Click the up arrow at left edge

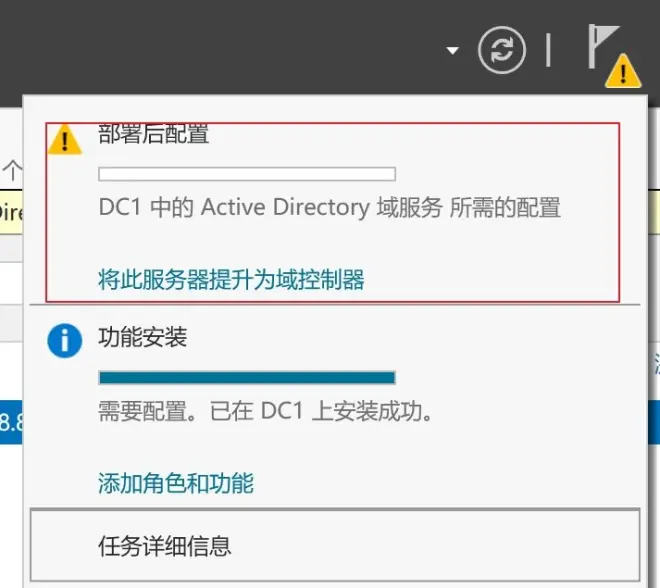[x=12, y=170]
